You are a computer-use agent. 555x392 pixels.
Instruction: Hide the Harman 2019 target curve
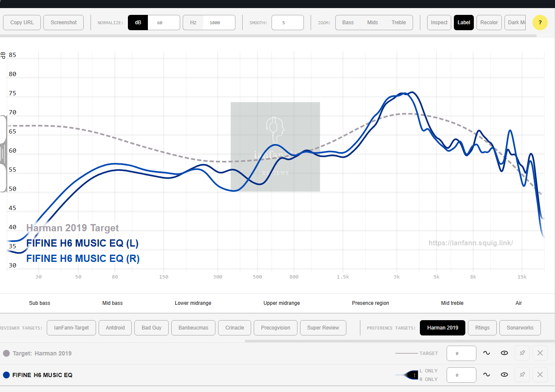(504, 353)
